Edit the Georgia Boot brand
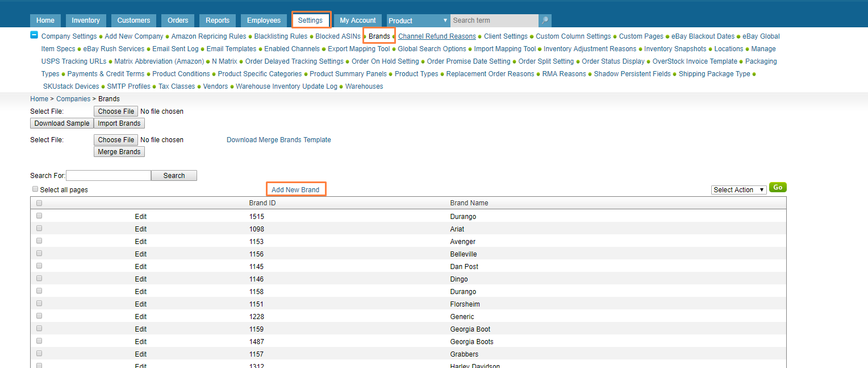This screenshot has height=368, width=868. [x=141, y=329]
